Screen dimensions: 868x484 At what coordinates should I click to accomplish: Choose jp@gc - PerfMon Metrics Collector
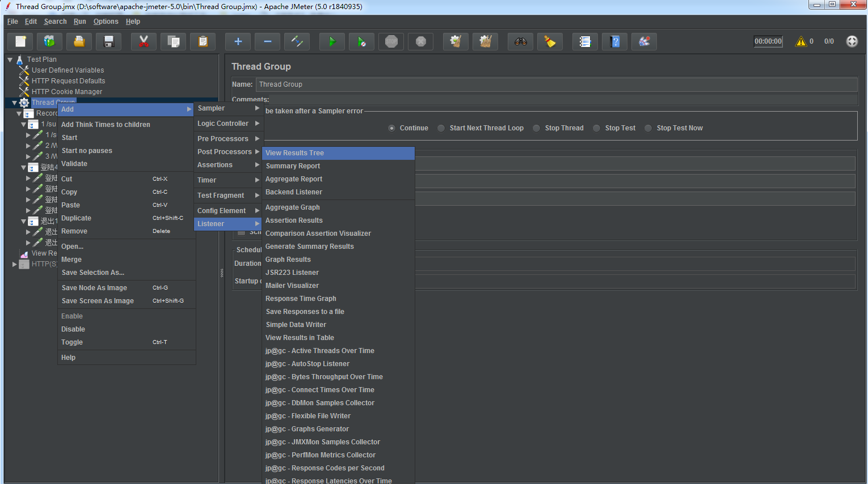(x=338, y=455)
